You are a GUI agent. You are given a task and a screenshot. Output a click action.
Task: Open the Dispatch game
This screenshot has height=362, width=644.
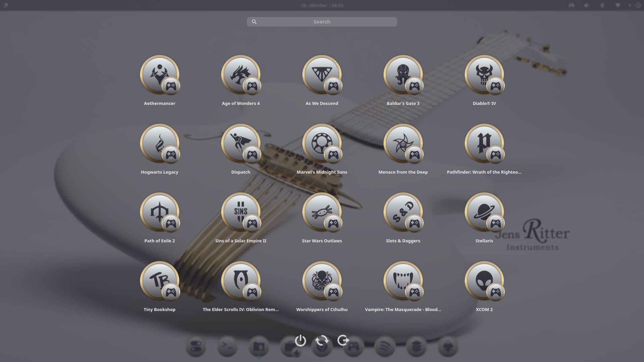point(240,144)
